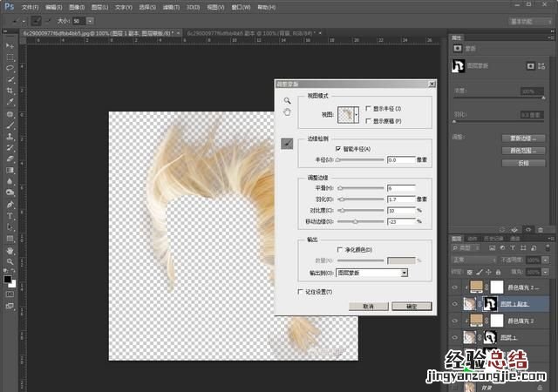Open the 图像(I) menu
This screenshot has height=392, width=558.
[77, 7]
